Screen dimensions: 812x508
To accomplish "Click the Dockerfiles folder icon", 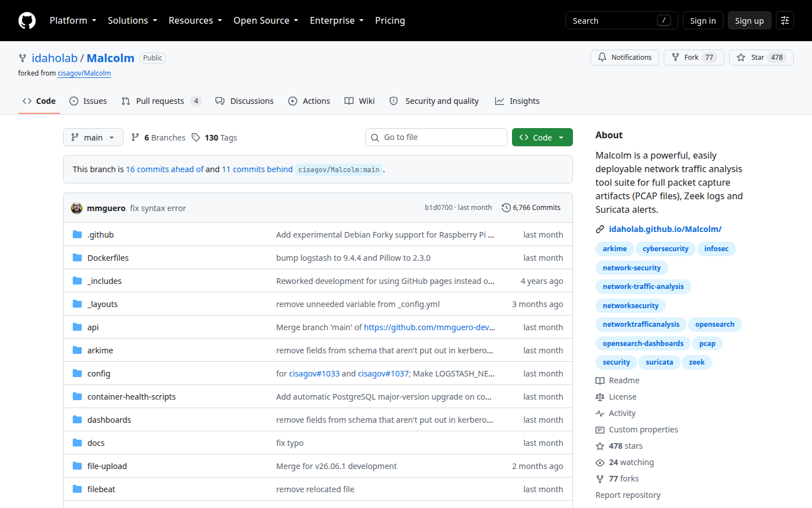I will [77, 257].
